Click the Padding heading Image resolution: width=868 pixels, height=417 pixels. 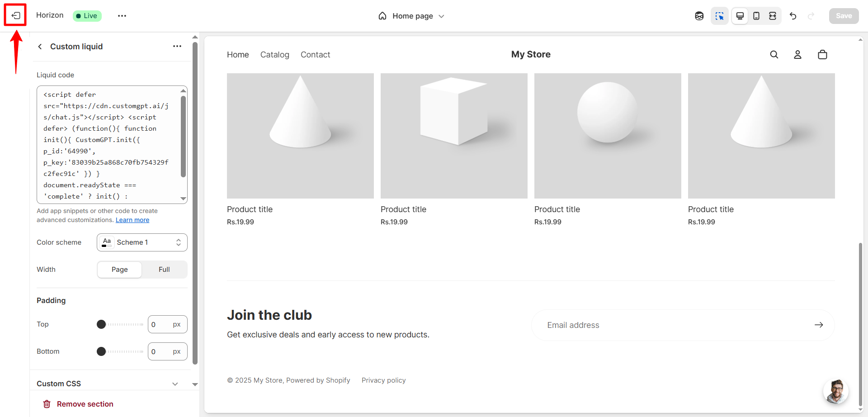51,300
